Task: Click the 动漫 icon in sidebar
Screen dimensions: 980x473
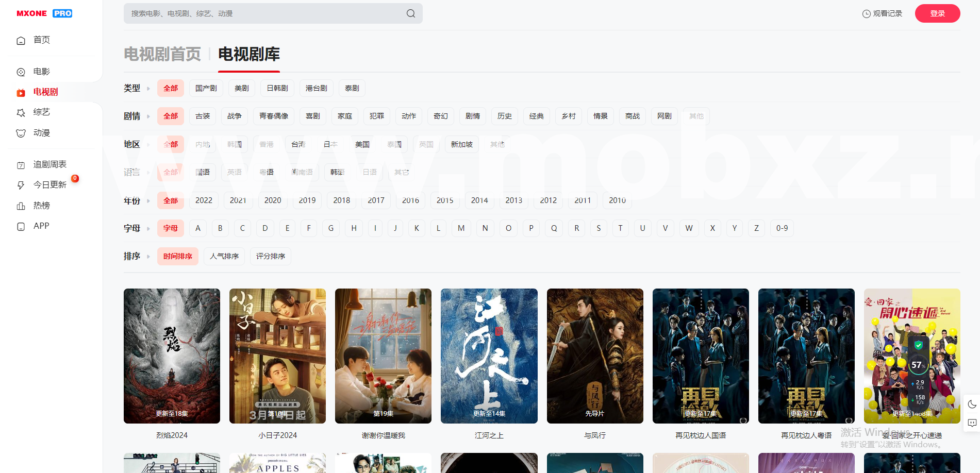Action: tap(21, 133)
